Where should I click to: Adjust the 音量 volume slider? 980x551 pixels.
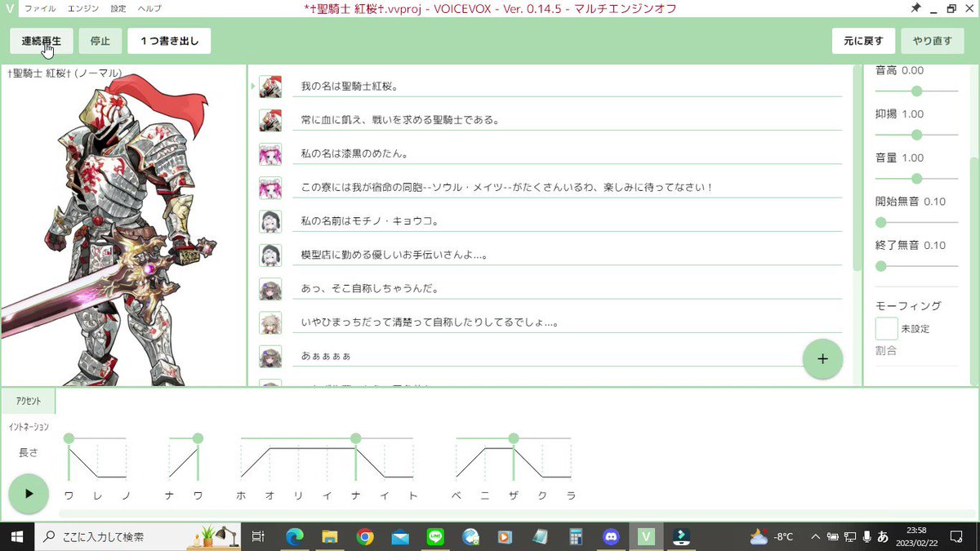[916, 178]
